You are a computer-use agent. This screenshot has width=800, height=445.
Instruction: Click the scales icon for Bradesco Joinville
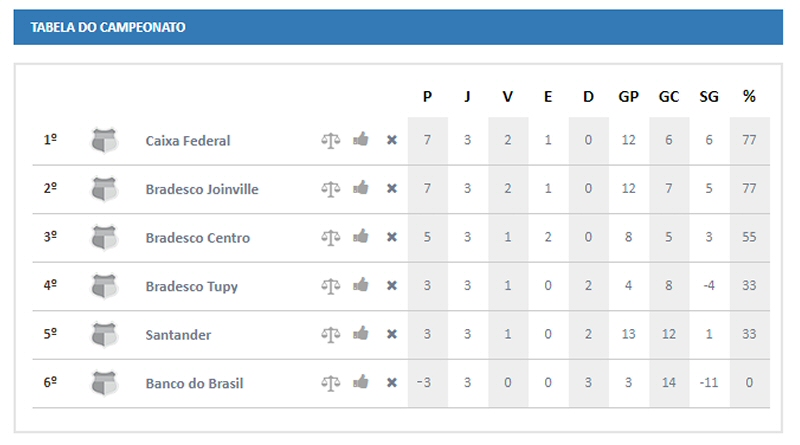[x=331, y=189]
